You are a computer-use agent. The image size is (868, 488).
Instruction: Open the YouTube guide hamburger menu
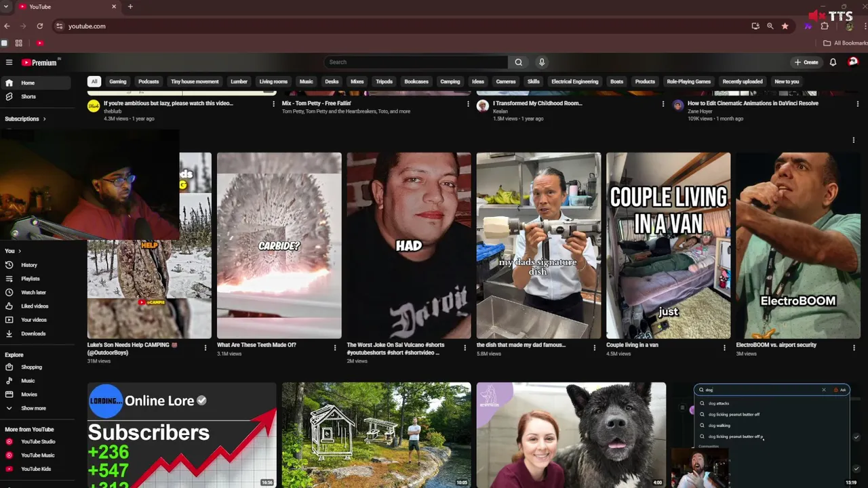click(9, 62)
